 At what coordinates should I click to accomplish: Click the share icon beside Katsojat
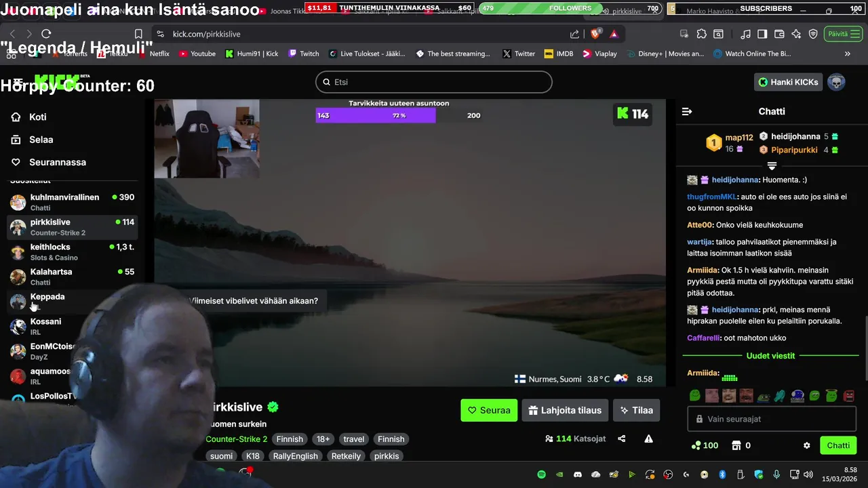click(622, 439)
